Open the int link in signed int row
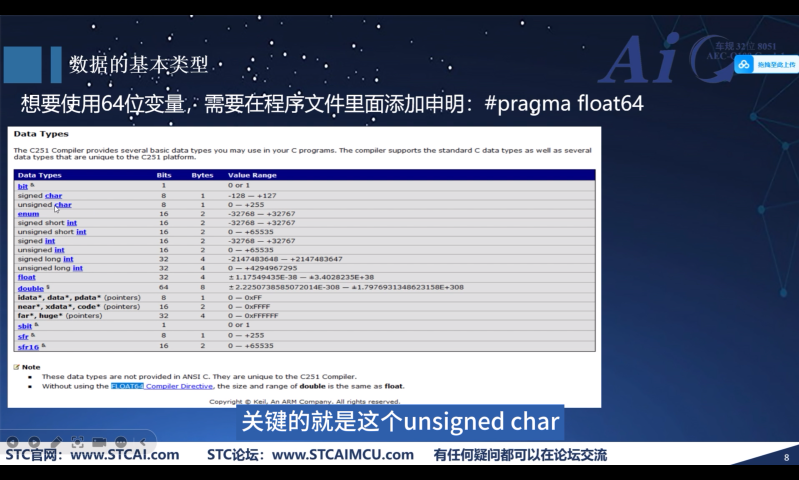Viewport: 799px width, 480px height. coord(50,241)
